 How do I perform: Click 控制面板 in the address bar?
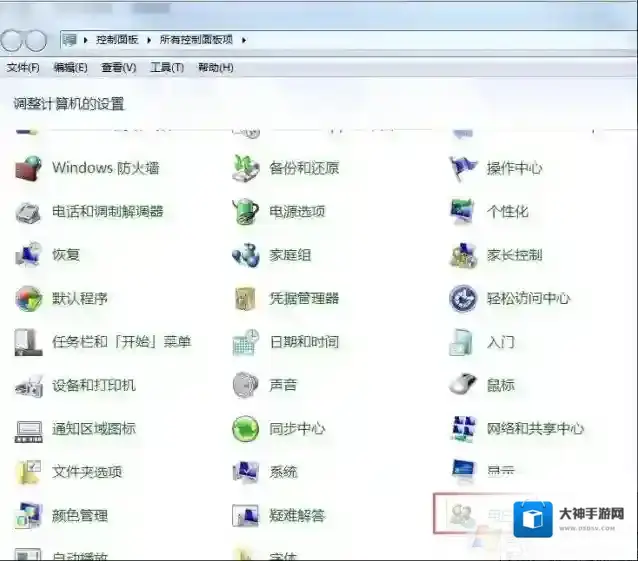click(117, 40)
